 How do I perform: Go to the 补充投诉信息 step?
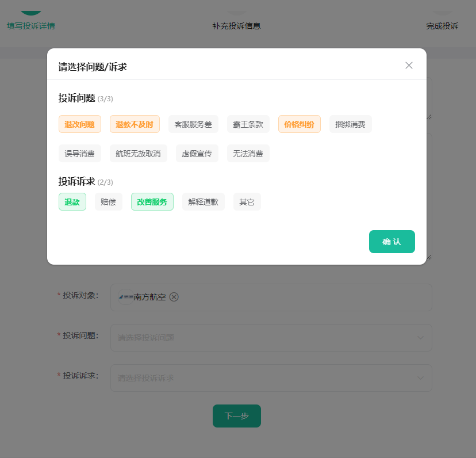236,26
